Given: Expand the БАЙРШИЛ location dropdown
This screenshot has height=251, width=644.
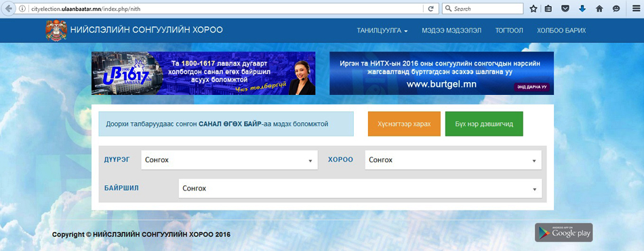Looking at the screenshot, I should pyautogui.click(x=360, y=189).
